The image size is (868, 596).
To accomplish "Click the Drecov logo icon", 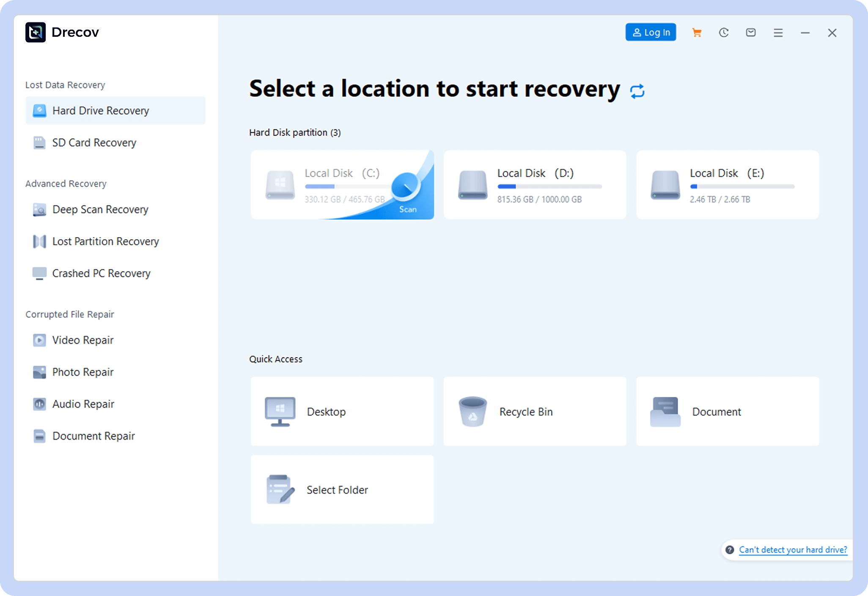I will [x=36, y=32].
